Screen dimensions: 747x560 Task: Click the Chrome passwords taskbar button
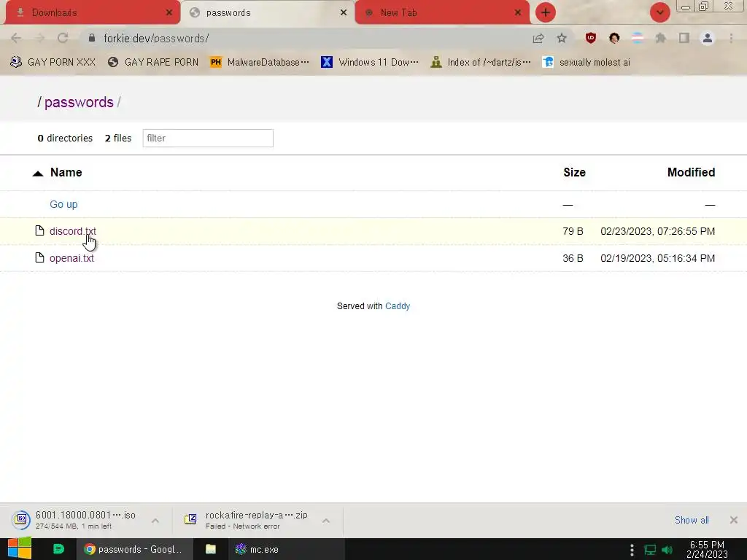coord(134,549)
